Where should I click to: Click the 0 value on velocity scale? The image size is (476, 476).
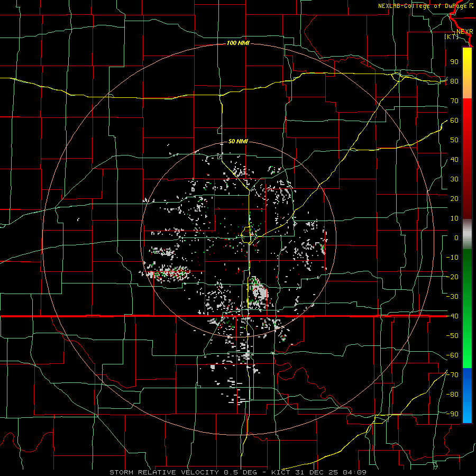tap(456, 238)
